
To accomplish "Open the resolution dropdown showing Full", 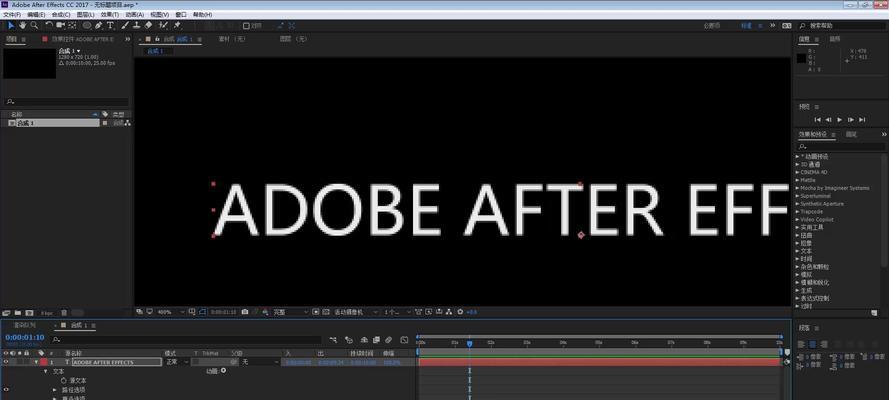I will point(291,312).
